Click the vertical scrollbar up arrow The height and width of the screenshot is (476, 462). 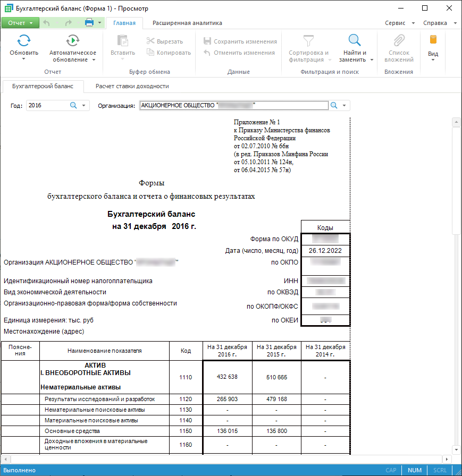coord(456,122)
